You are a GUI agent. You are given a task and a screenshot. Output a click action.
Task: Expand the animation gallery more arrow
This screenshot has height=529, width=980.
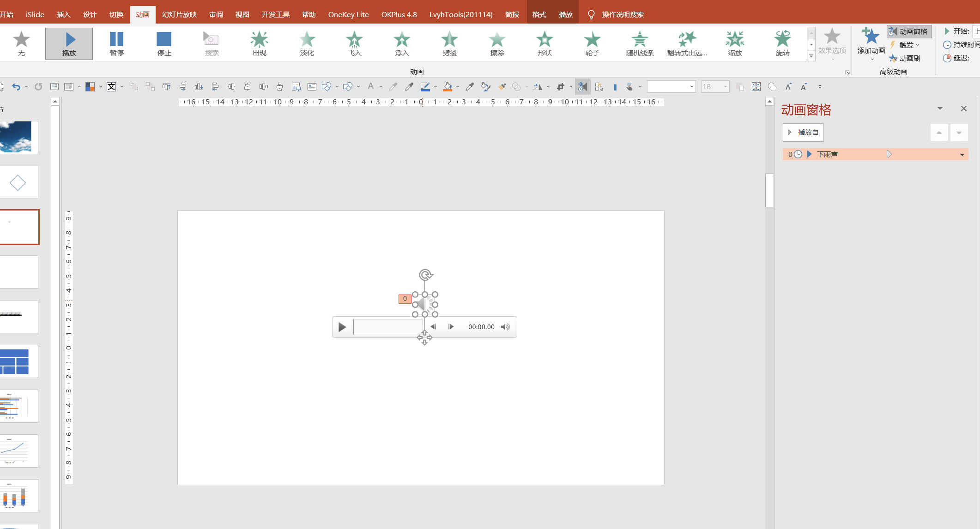811,56
